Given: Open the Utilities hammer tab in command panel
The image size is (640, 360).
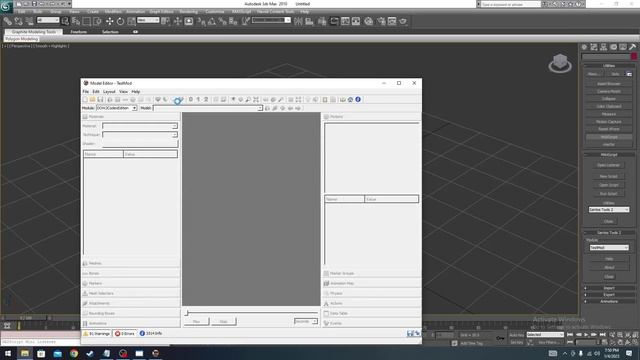Looking at the screenshot, I should point(632,47).
